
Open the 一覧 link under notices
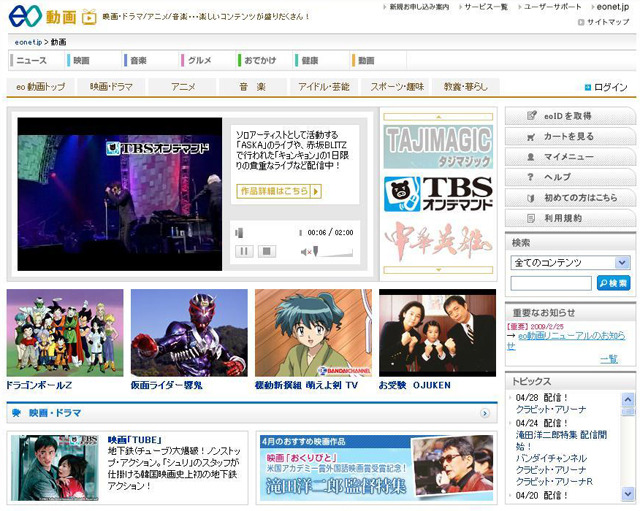(x=609, y=359)
